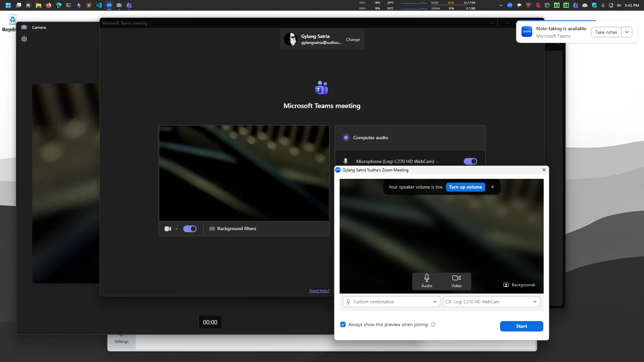Image resolution: width=644 pixels, height=362 pixels.
Task: Expand Teams Microphone device dropdown
Action: point(438,162)
